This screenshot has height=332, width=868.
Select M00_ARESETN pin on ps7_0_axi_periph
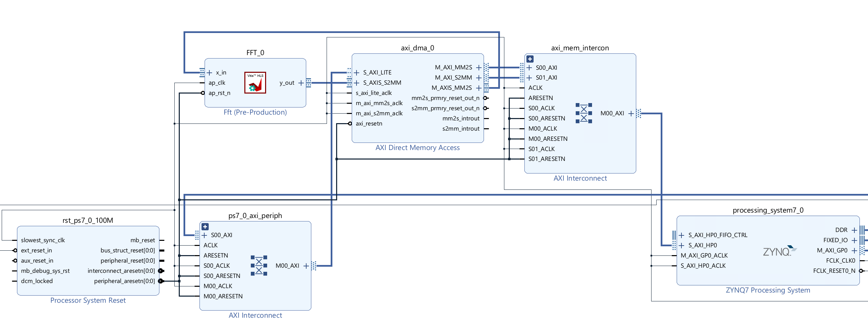[x=223, y=296]
